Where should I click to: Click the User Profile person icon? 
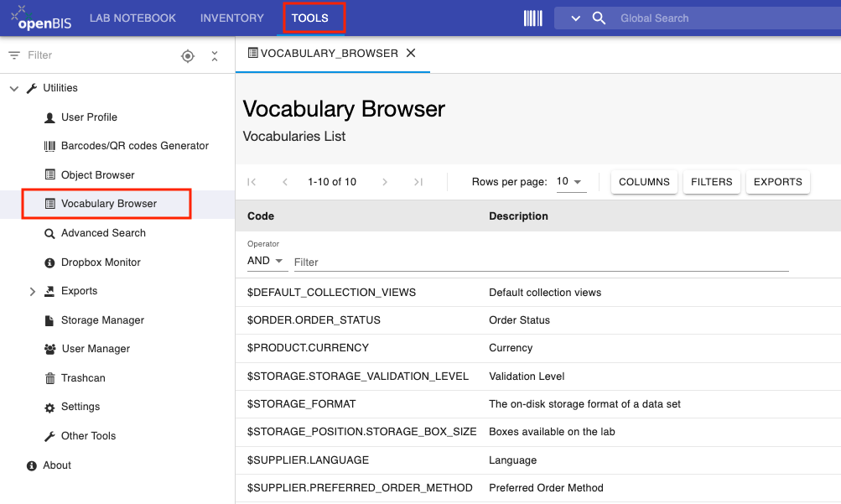click(49, 117)
